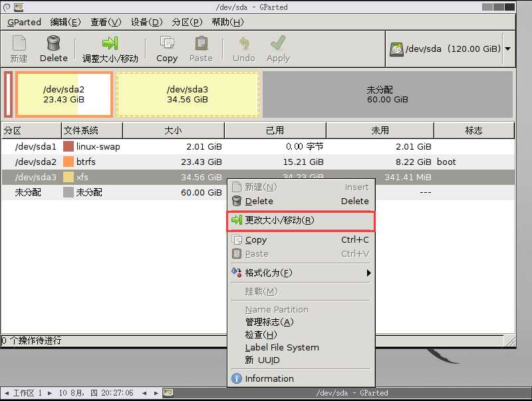
Task: Open the 帮助(H) menu
Action: point(227,22)
